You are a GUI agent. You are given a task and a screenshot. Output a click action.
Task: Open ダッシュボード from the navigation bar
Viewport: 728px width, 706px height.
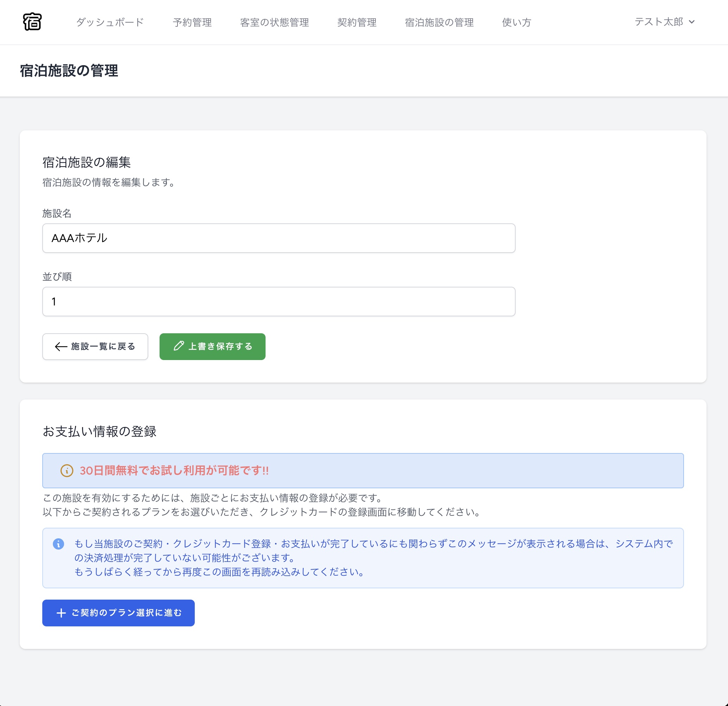click(110, 22)
